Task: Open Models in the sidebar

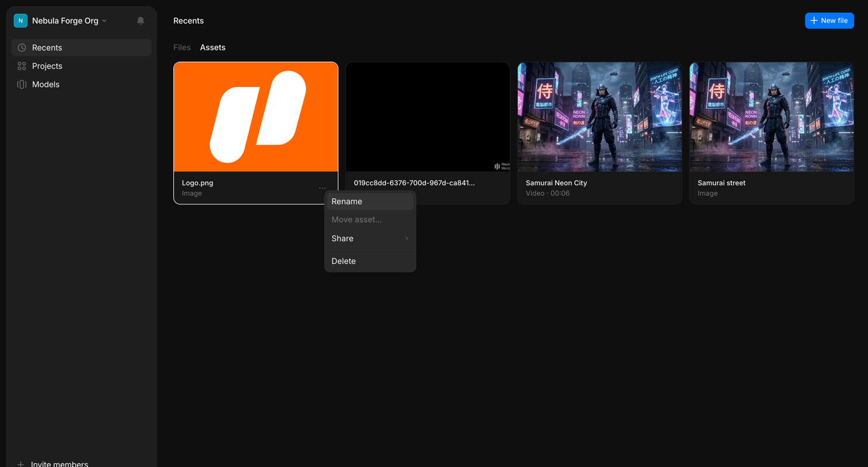Action: click(x=82, y=84)
